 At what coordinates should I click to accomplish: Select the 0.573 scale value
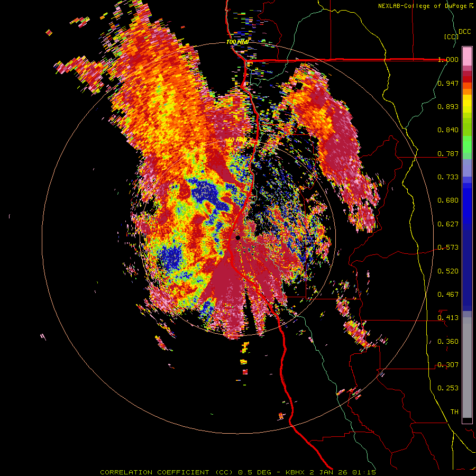coord(448,248)
